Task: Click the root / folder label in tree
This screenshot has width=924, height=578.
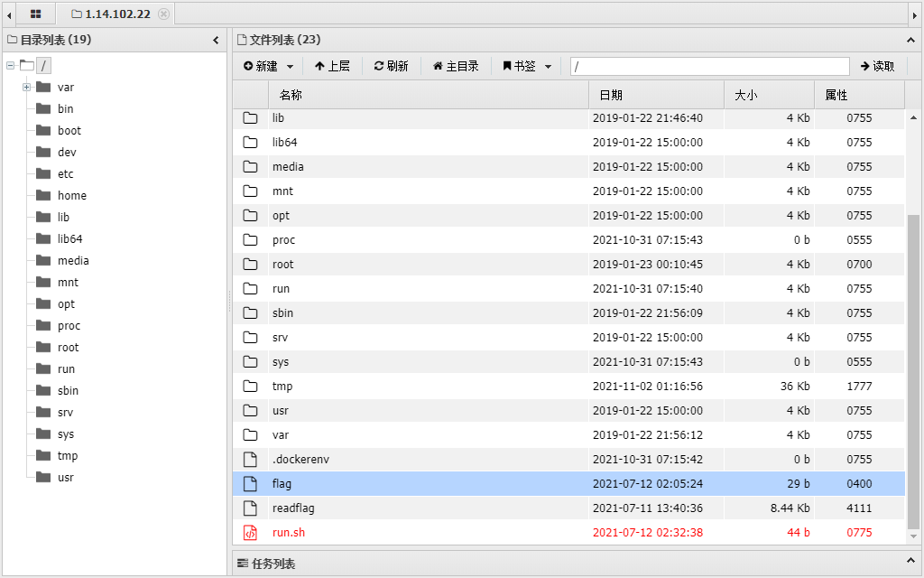Action: pos(43,65)
